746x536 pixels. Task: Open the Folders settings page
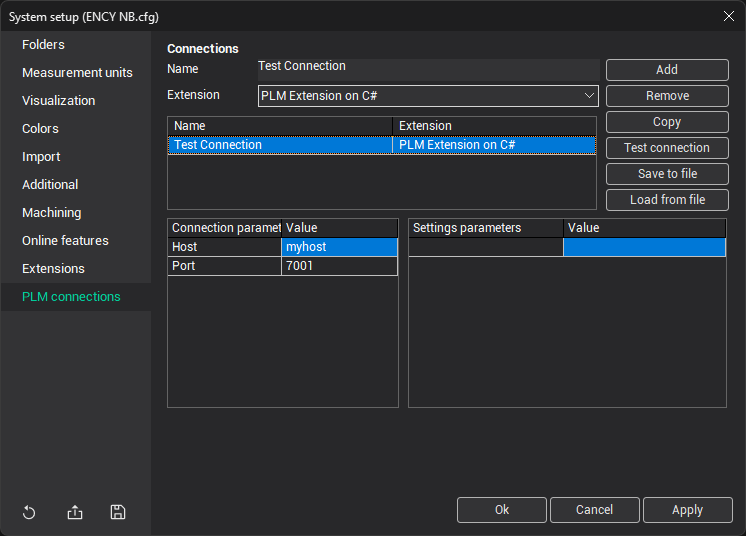click(43, 45)
